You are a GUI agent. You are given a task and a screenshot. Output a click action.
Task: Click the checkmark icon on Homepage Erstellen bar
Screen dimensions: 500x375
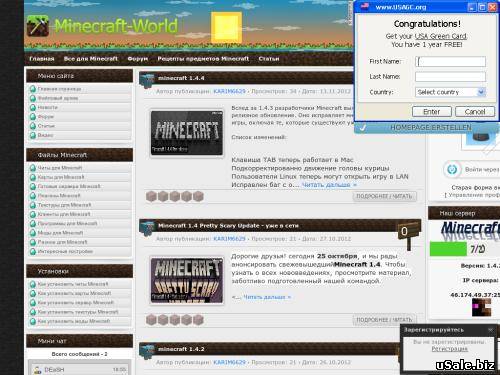(x=363, y=128)
